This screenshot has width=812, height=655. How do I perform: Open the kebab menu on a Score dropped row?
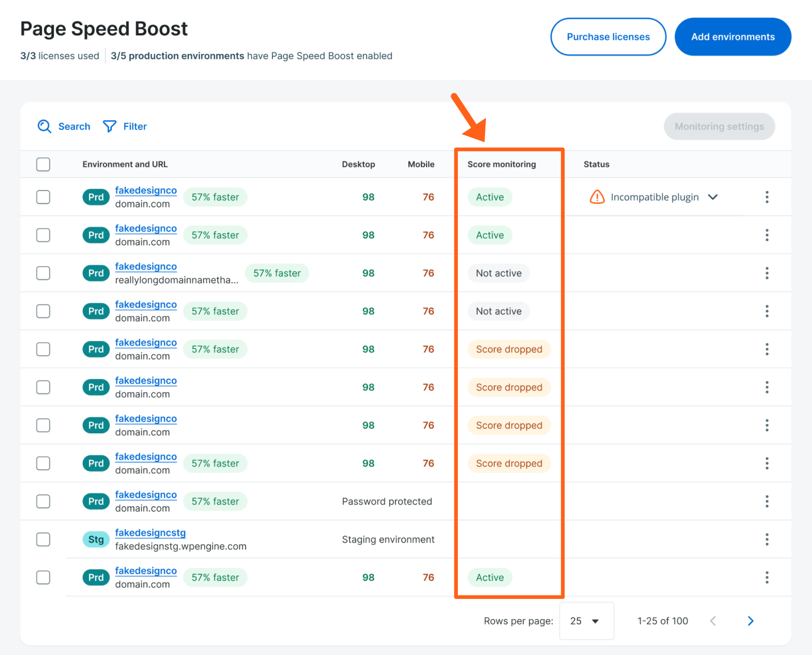(x=767, y=349)
